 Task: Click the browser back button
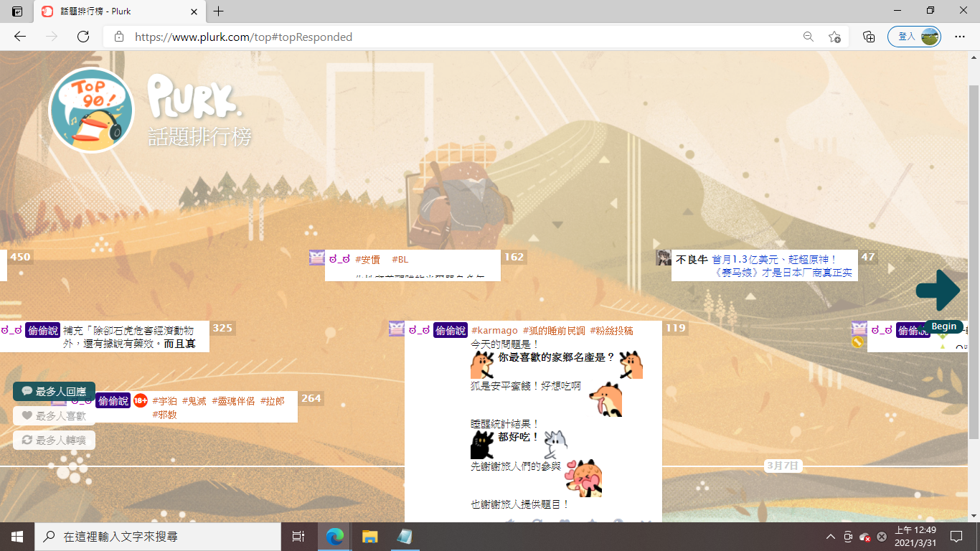pos(20,37)
